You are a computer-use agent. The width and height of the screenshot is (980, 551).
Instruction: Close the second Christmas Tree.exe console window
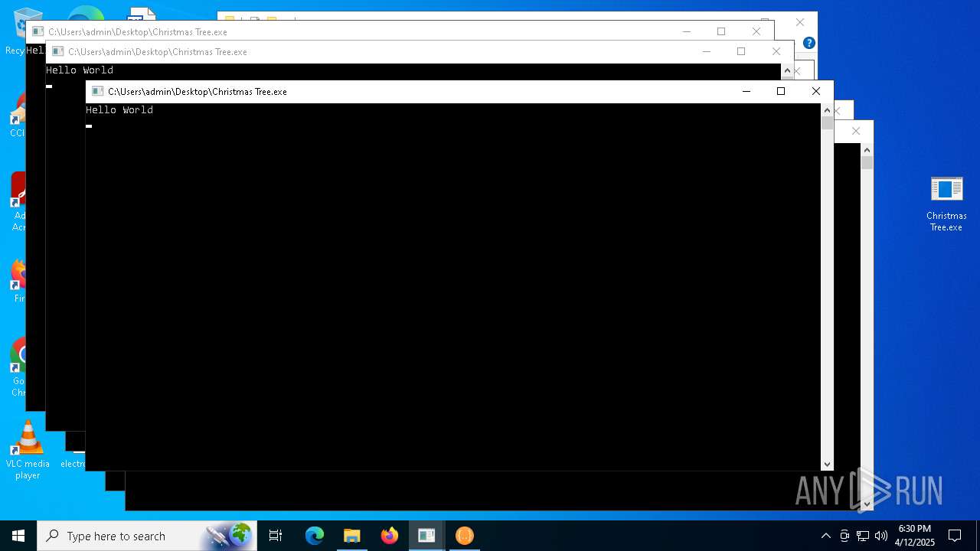click(x=776, y=51)
